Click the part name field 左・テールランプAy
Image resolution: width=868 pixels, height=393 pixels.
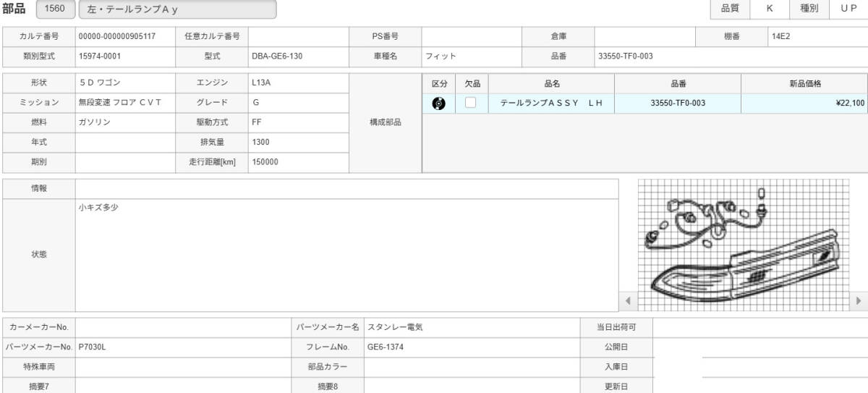tap(177, 9)
